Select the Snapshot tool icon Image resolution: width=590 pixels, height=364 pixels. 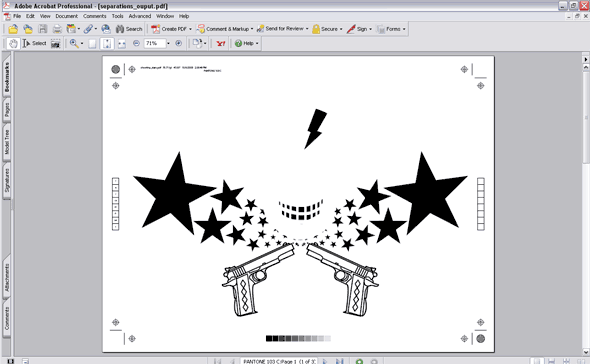pyautogui.click(x=55, y=44)
